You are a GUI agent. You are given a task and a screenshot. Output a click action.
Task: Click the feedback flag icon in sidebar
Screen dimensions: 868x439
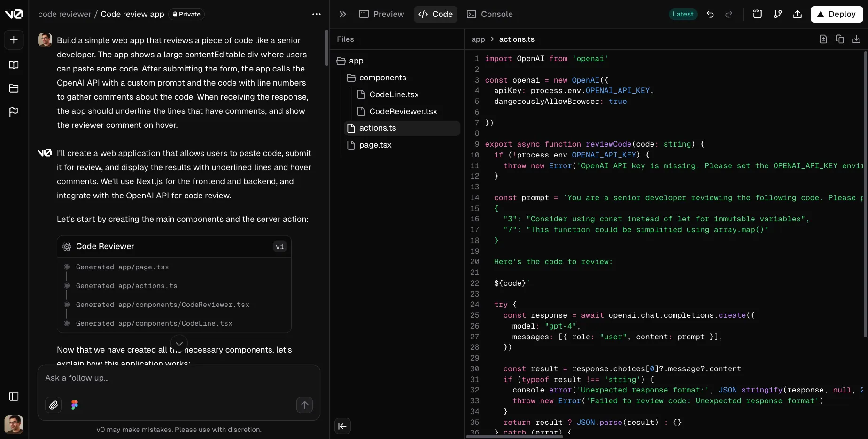pyautogui.click(x=14, y=112)
